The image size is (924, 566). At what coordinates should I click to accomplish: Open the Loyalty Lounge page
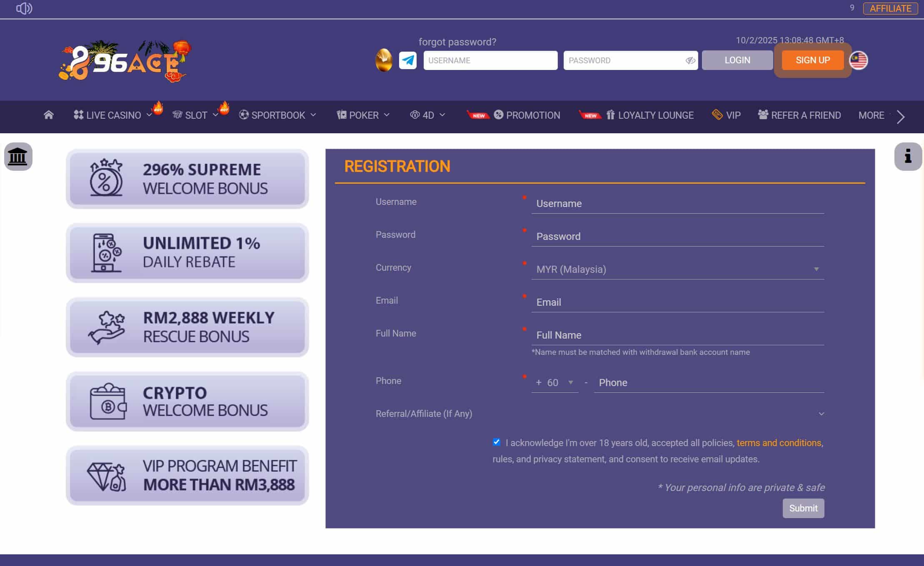coord(650,115)
